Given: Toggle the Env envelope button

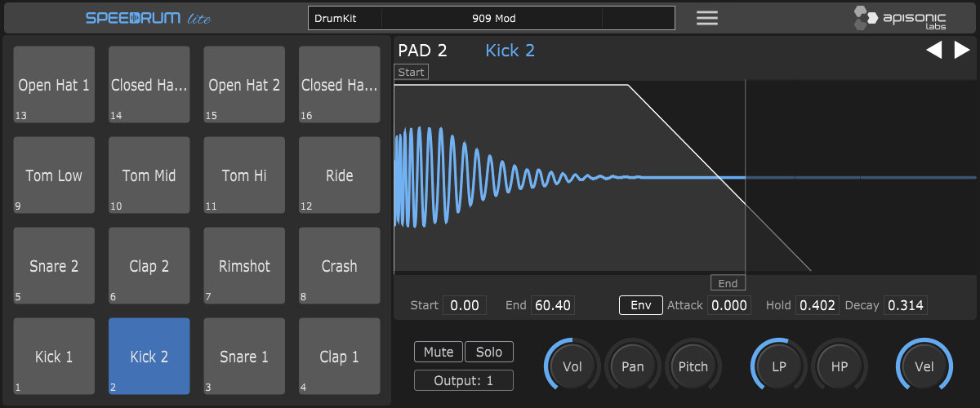Looking at the screenshot, I should coord(640,305).
